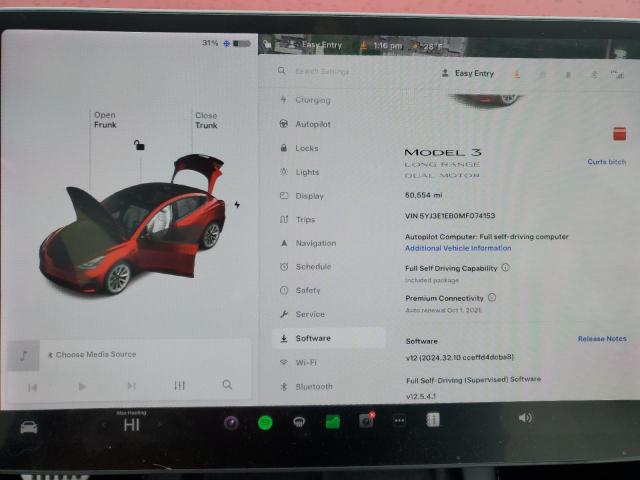The image size is (640, 480).
Task: Tap the 50,554 mi odometer reading
Action: [423, 195]
